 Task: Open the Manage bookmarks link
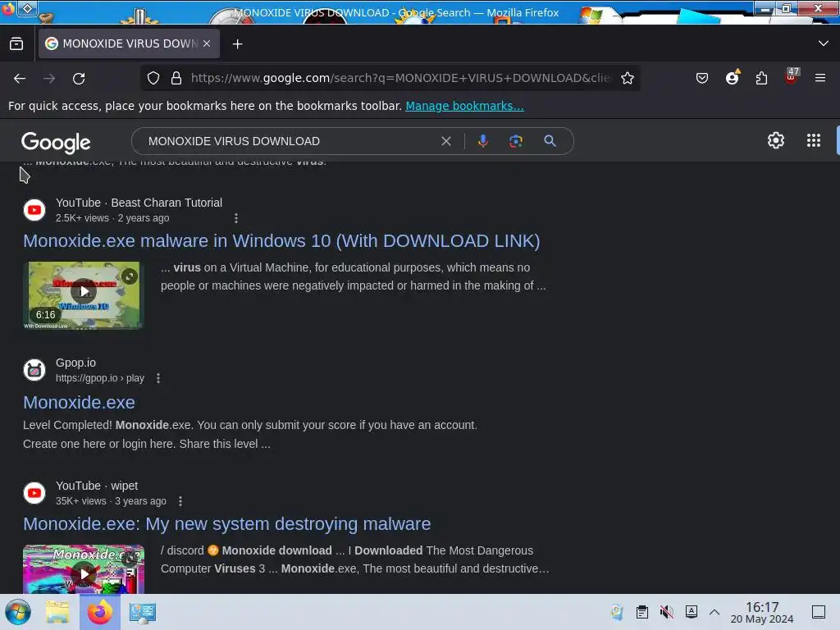coord(464,106)
